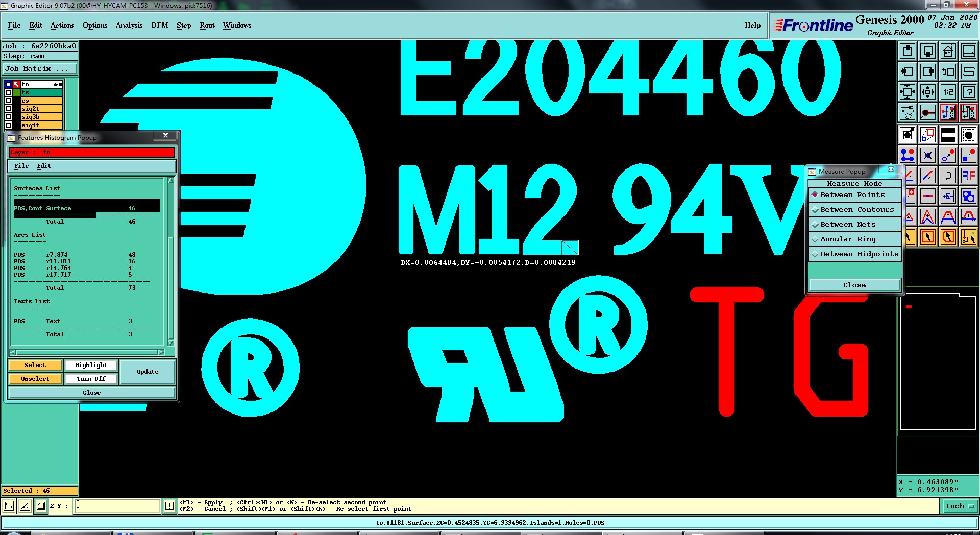
Task: Click the overlapping blue shapes icon
Action: tap(969, 196)
